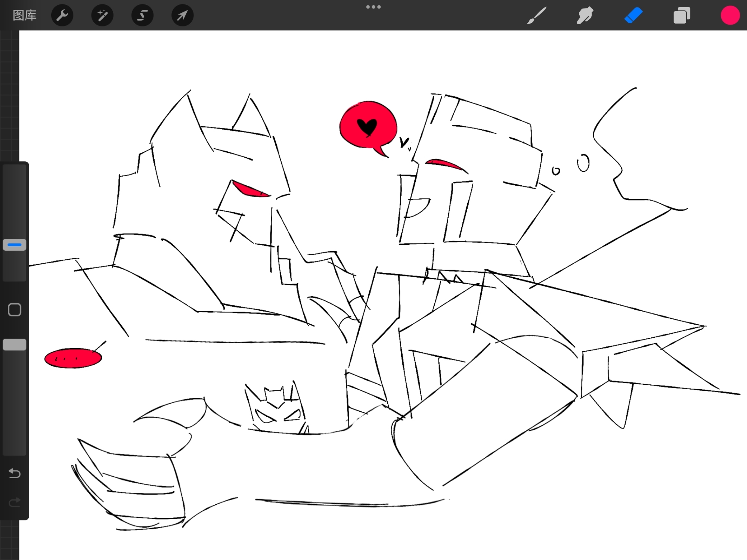Activate the Selection tool
This screenshot has height=560, width=747.
tap(142, 15)
